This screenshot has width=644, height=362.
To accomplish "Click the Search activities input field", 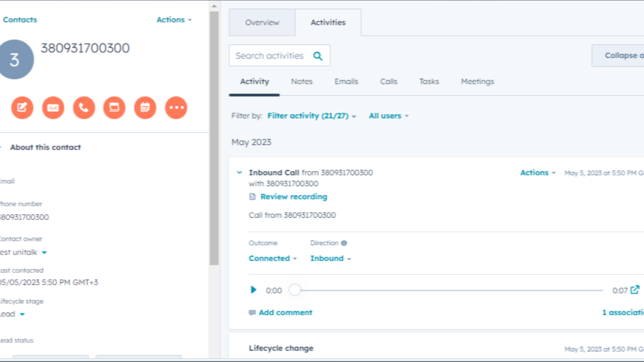I will tap(270, 56).
